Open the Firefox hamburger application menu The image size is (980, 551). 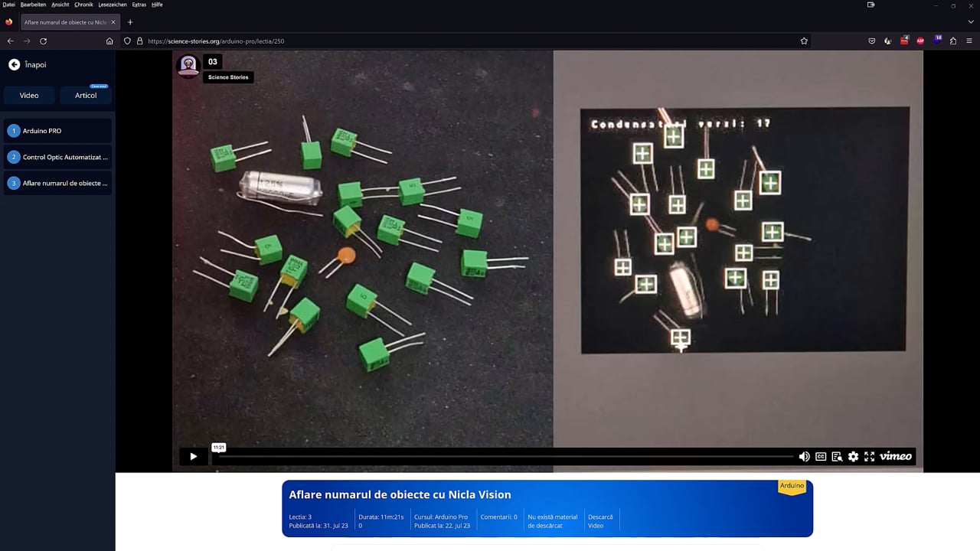click(x=969, y=41)
